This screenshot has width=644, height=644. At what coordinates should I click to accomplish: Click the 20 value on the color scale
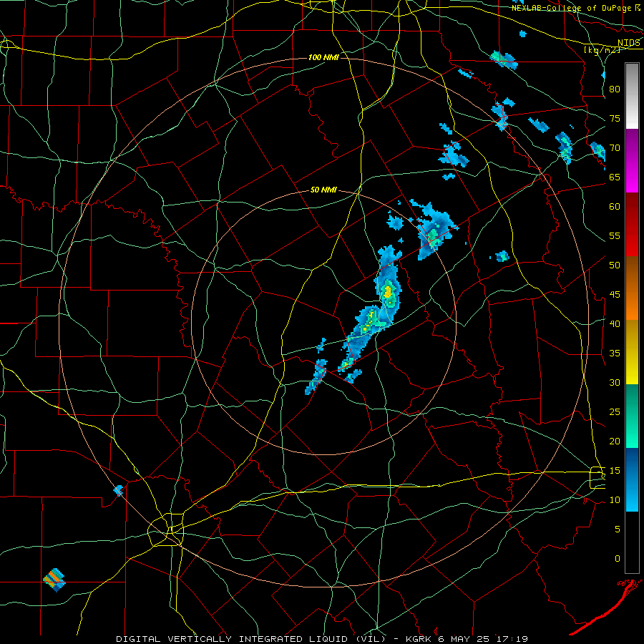click(615, 441)
